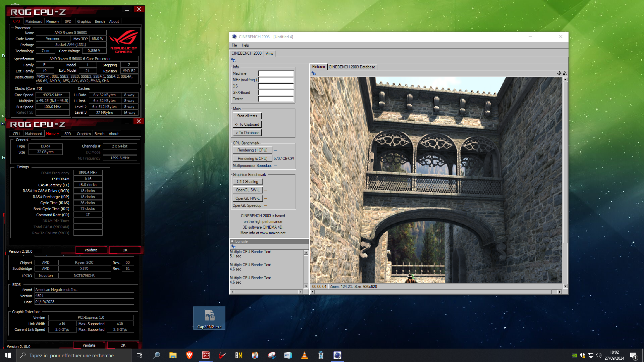Run the Rendering (x CPU) benchmark

[x=252, y=159]
